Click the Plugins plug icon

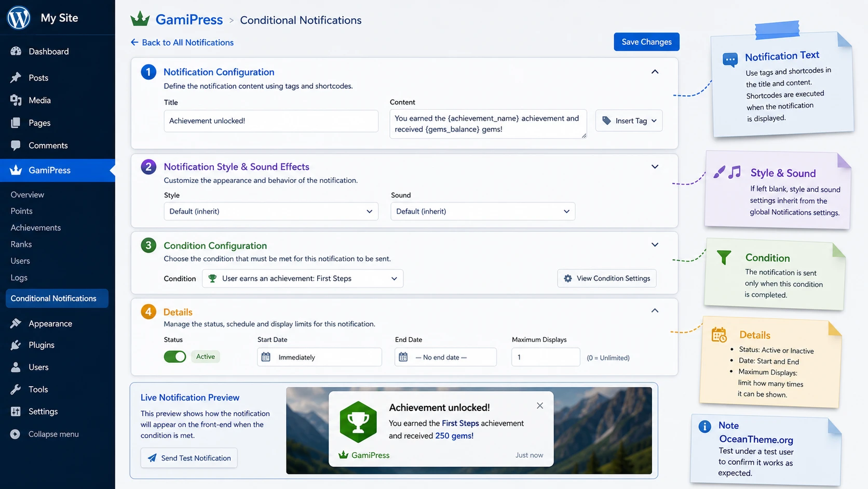click(x=16, y=345)
